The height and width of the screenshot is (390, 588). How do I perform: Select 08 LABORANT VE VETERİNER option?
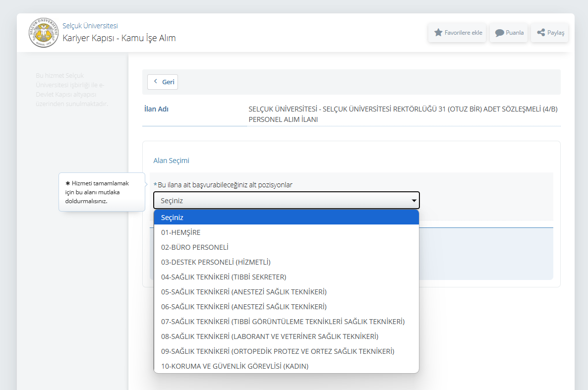coord(287,336)
